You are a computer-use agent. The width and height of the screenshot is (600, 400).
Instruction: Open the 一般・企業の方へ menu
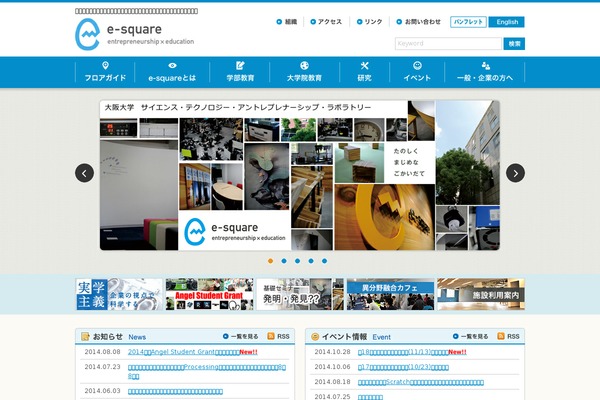pos(485,72)
